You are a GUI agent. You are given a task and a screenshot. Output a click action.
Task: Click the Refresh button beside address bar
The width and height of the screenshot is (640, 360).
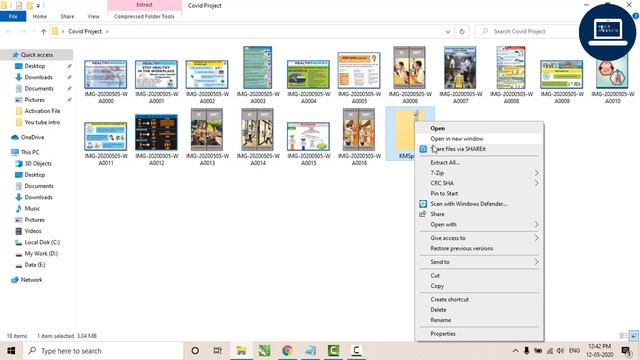click(x=462, y=31)
